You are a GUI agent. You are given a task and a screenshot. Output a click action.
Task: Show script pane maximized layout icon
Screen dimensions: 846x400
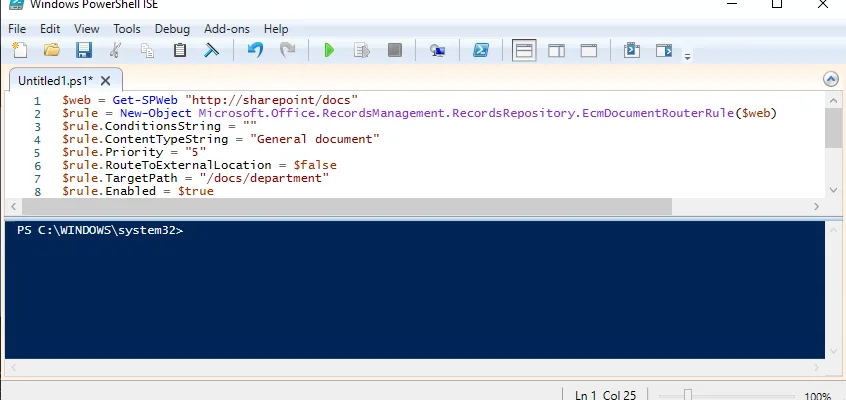pyautogui.click(x=589, y=51)
